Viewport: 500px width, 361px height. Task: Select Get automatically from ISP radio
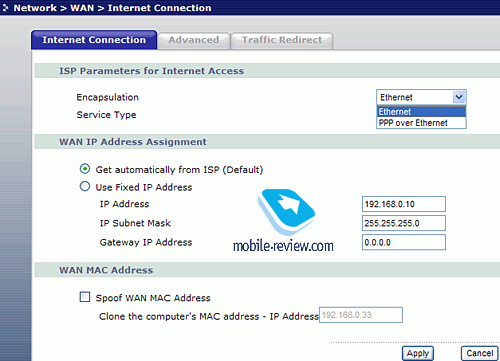tap(85, 169)
